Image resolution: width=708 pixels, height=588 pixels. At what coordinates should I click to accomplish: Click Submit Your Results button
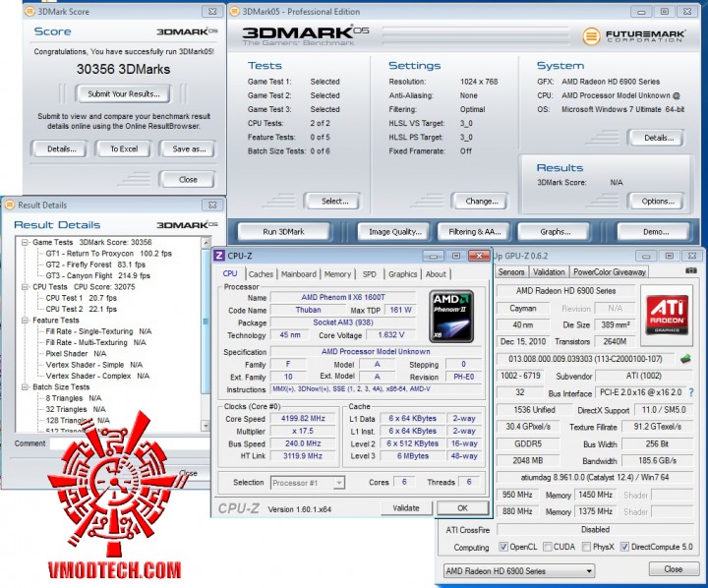pyautogui.click(x=124, y=94)
